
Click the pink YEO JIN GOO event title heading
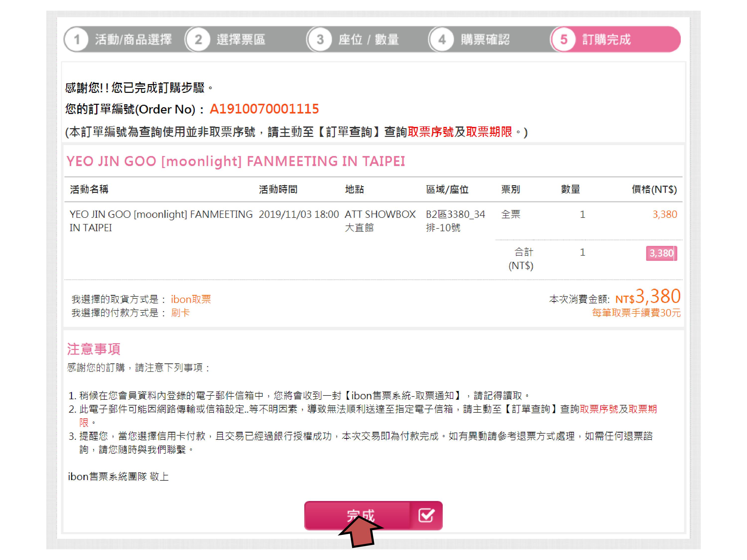pyautogui.click(x=236, y=161)
